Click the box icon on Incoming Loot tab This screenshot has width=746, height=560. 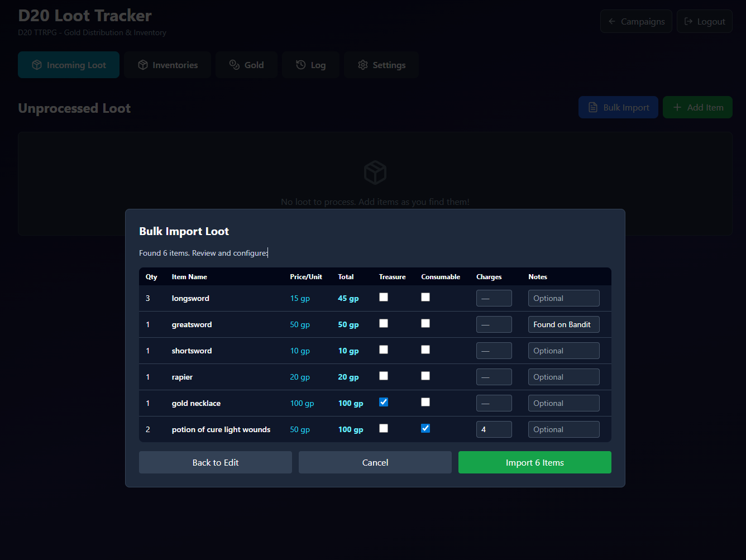tap(37, 65)
